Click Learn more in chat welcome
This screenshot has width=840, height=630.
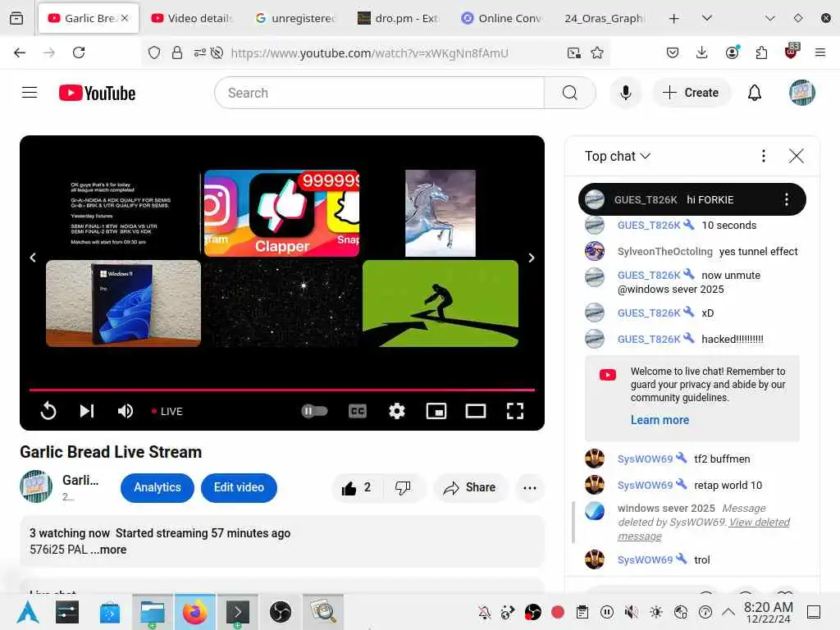tap(660, 420)
